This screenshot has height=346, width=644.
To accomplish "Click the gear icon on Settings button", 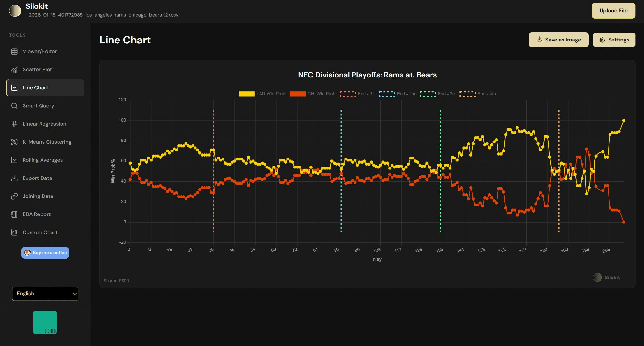I will [602, 40].
